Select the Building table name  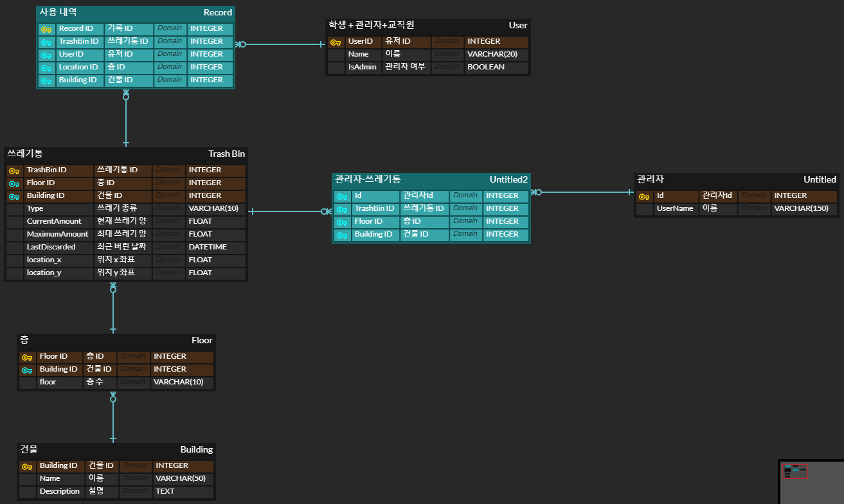(x=197, y=449)
